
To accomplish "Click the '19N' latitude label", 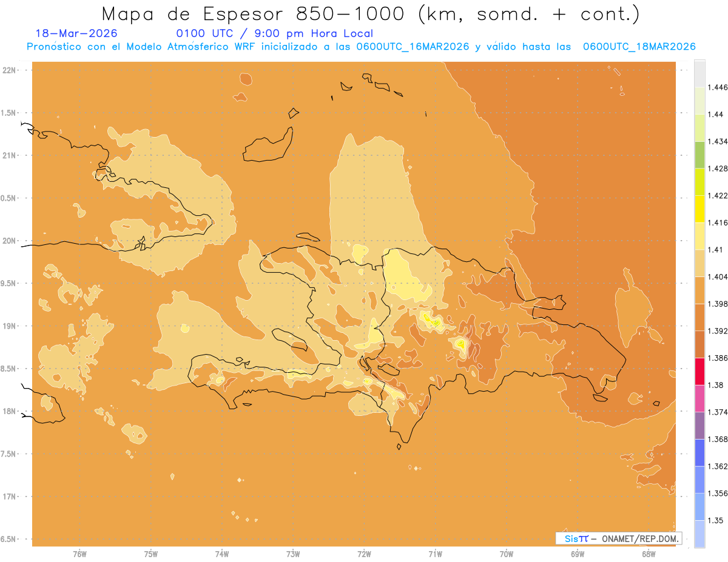I will point(10,326).
